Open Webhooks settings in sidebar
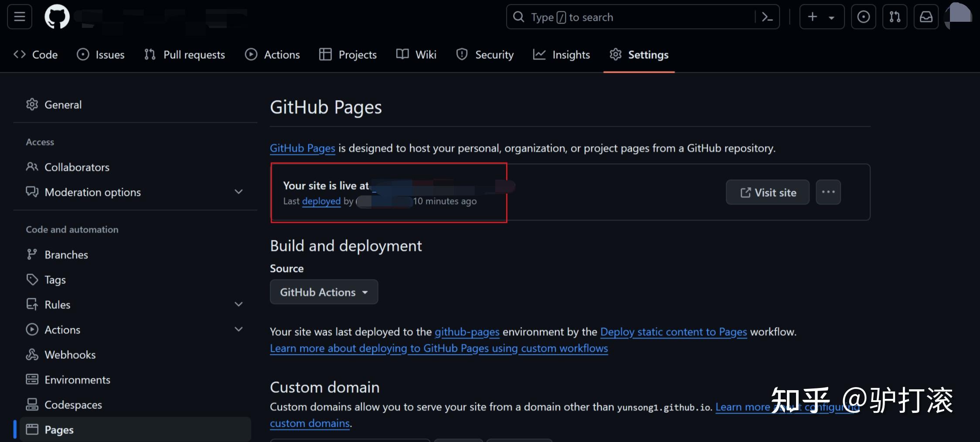The image size is (980, 442). tap(70, 355)
